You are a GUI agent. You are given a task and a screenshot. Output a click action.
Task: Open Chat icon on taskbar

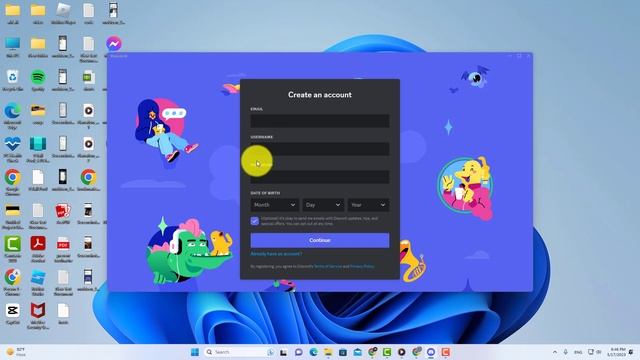pyautogui.click(x=298, y=352)
